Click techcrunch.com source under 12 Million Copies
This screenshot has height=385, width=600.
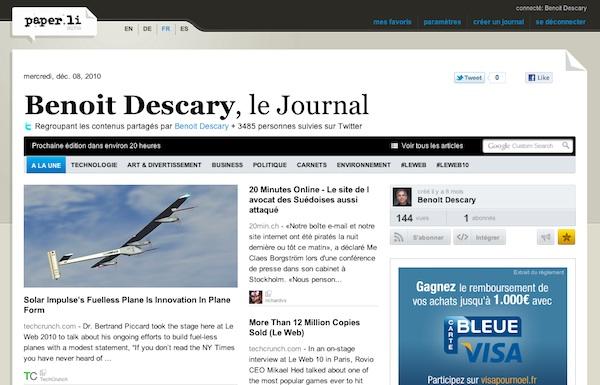pyautogui.click(x=275, y=349)
